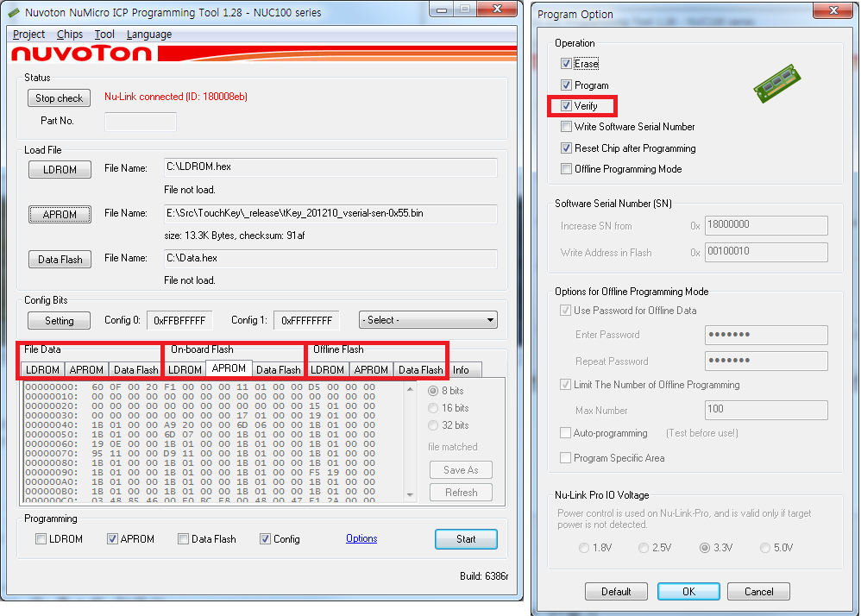Screen dimensions: 861x616
Task: Select the 32 bits display radio
Action: [x=433, y=425]
